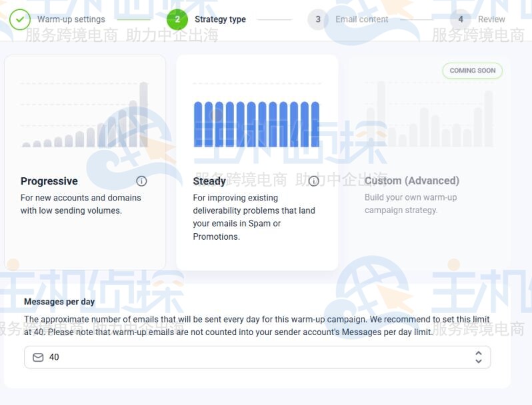Viewport: 532px width, 405px height.
Task: Choose the Steady strategy title
Action: (209, 181)
